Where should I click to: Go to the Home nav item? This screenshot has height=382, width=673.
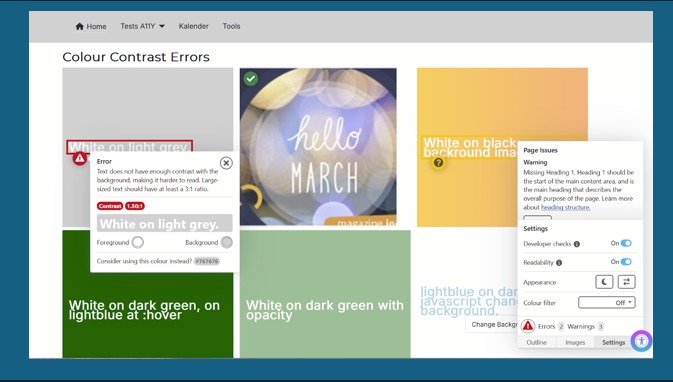pyautogui.click(x=91, y=26)
